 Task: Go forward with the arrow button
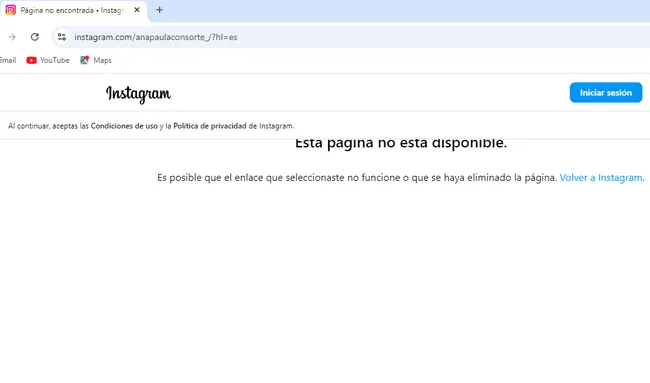tap(12, 37)
